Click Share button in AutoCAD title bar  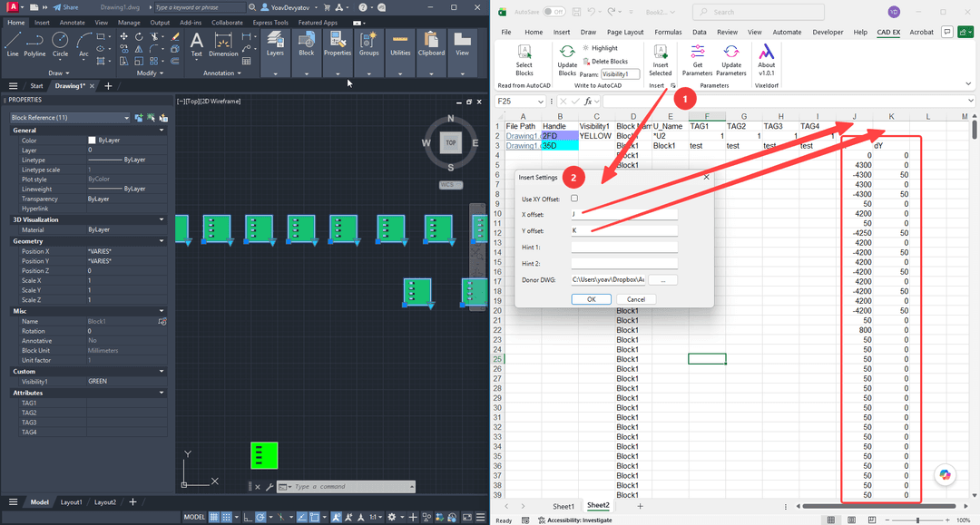[65, 7]
